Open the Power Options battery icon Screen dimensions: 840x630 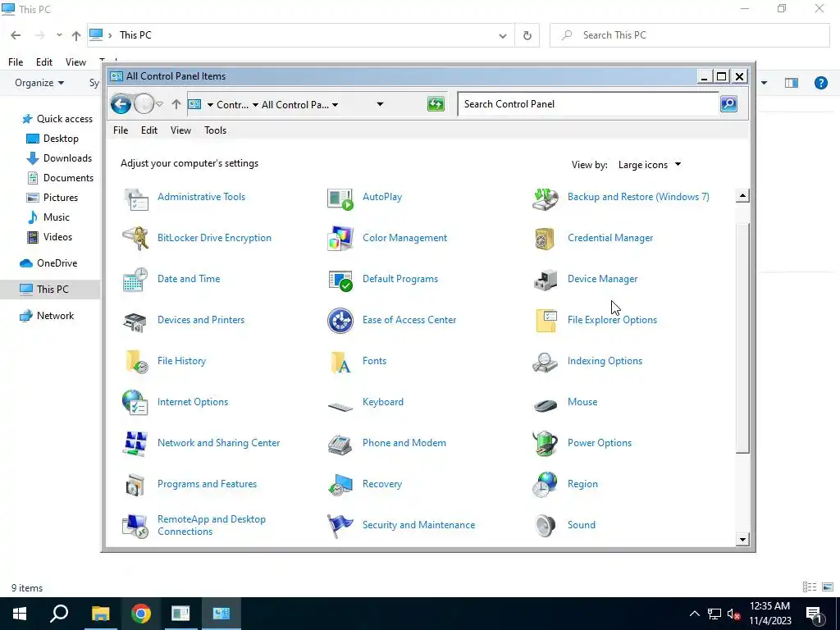[546, 443]
